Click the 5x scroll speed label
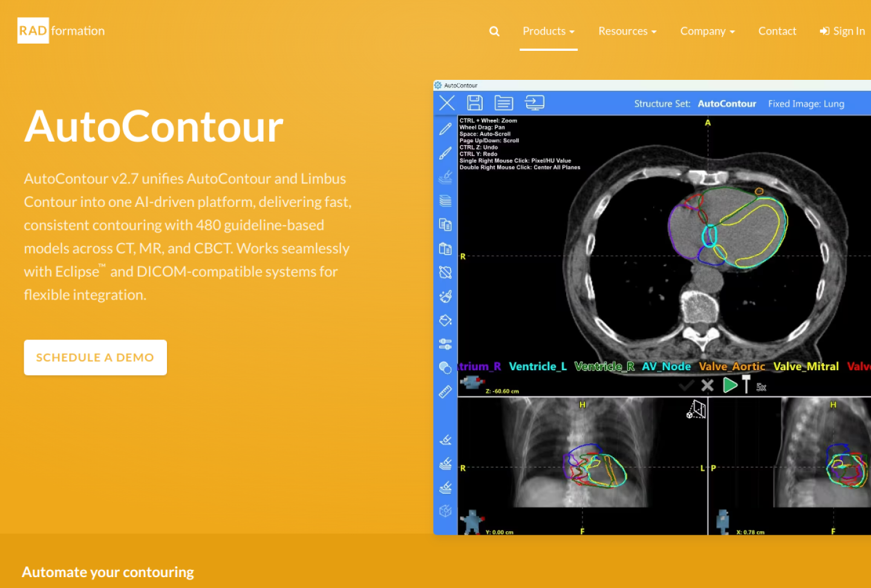 tap(761, 387)
